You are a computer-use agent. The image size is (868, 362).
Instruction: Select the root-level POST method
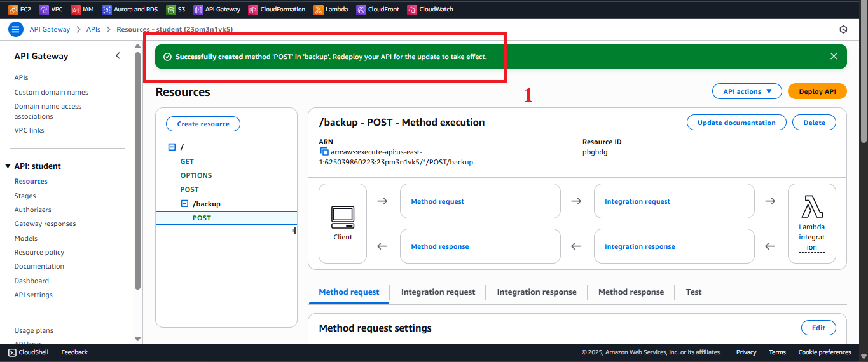point(189,189)
